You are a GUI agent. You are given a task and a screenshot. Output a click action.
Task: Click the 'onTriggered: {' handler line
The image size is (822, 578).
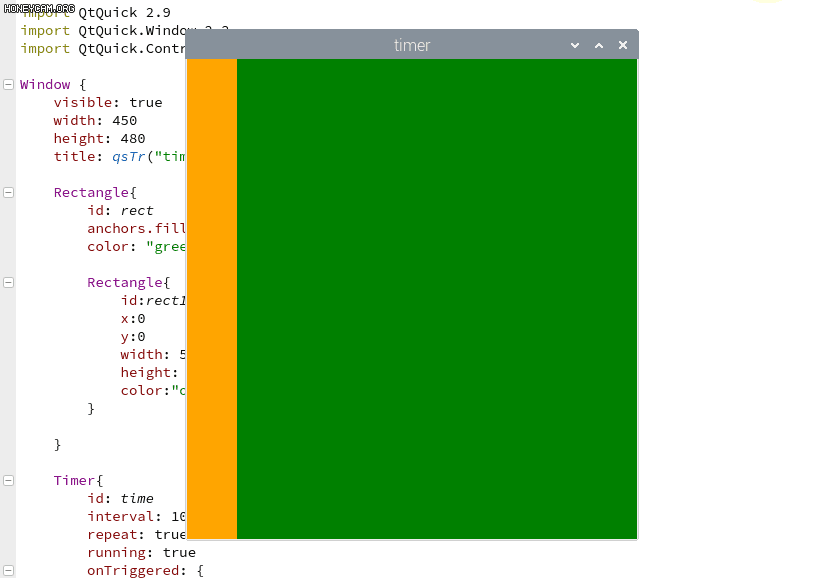(145, 571)
